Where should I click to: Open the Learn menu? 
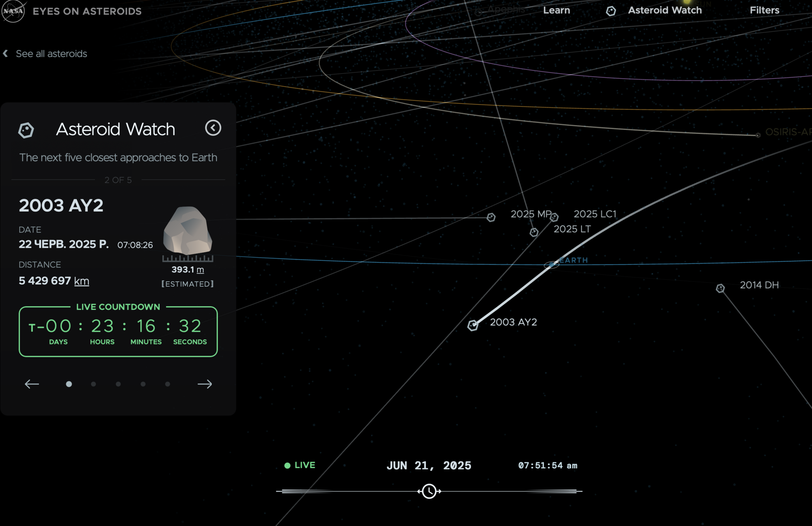tap(557, 11)
